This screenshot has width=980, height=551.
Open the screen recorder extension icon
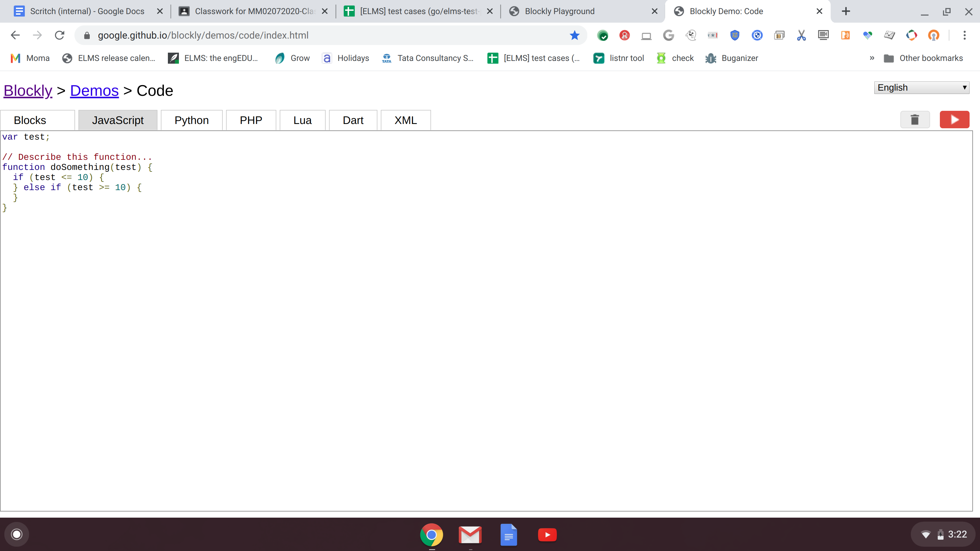823,35
